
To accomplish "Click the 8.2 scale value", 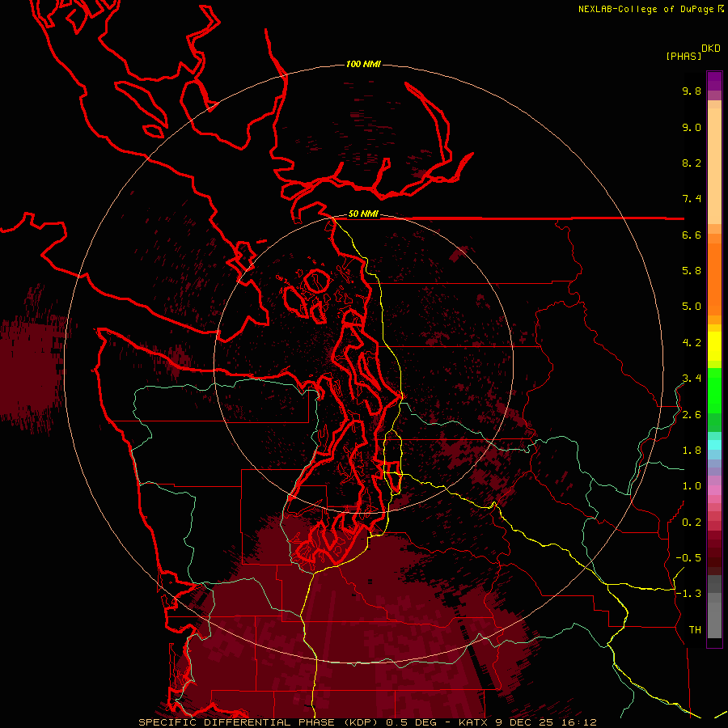I will tap(692, 163).
